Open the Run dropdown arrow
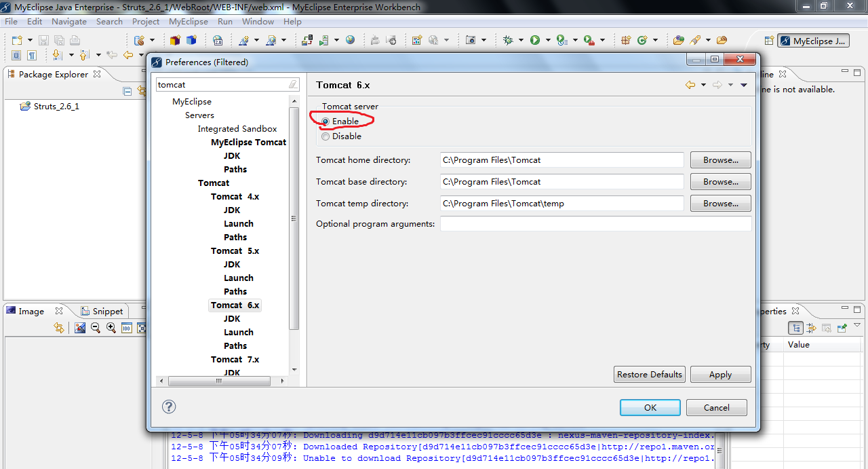 click(x=548, y=40)
